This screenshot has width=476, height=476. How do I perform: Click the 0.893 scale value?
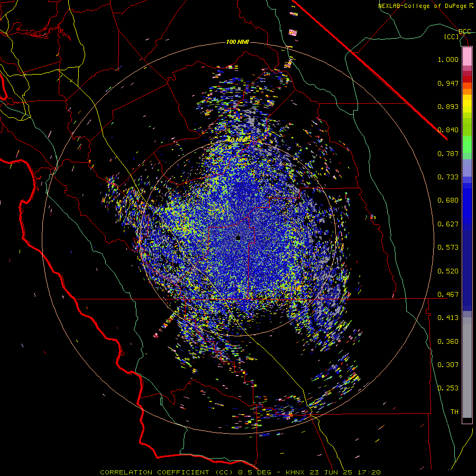[448, 106]
